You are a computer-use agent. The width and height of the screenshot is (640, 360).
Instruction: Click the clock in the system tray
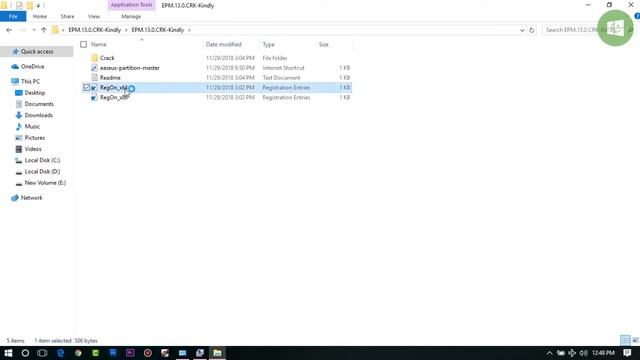point(603,353)
